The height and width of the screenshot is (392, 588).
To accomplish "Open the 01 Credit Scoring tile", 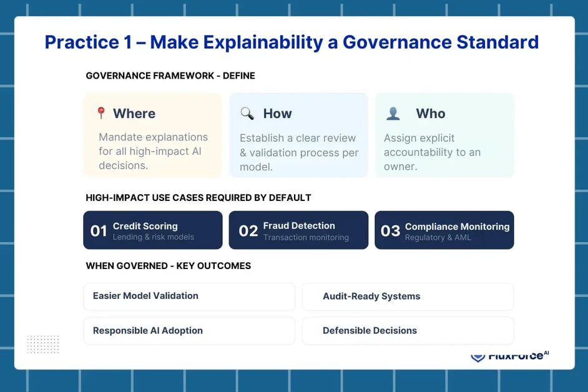I will (x=153, y=230).
